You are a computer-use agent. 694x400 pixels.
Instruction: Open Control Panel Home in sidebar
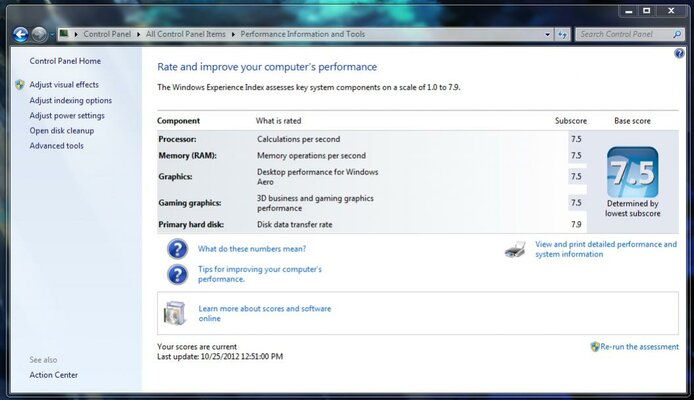65,61
